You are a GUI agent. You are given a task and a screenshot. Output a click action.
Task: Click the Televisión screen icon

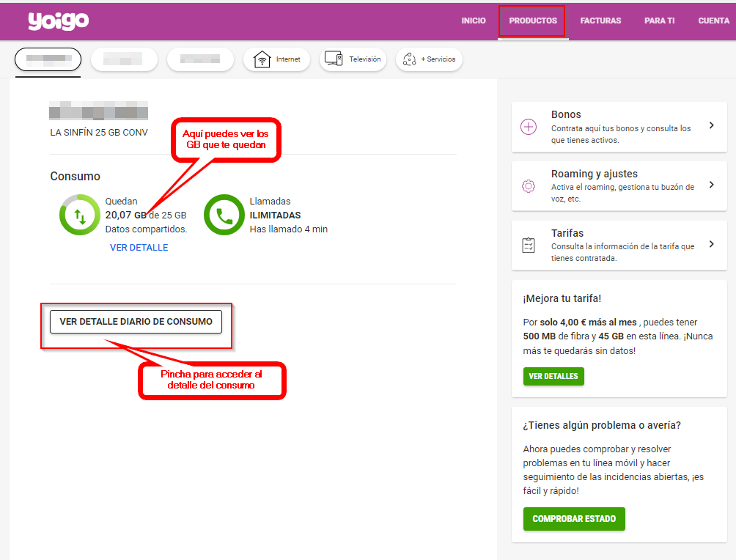(334, 59)
